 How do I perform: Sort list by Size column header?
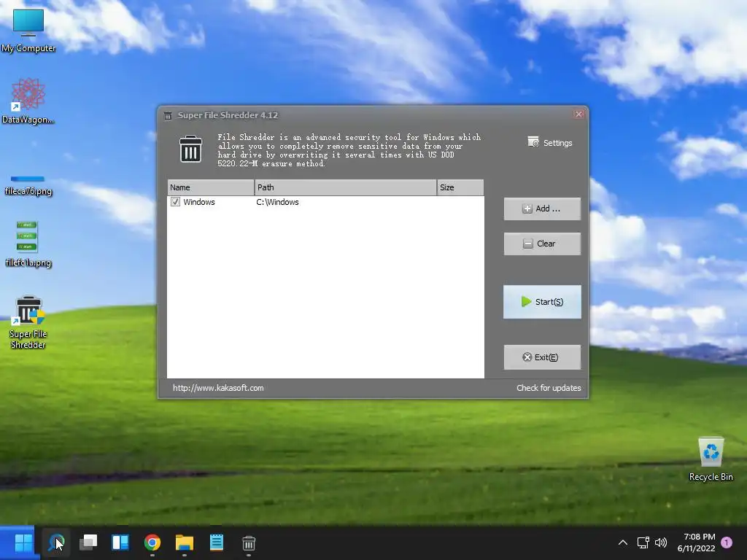click(460, 187)
